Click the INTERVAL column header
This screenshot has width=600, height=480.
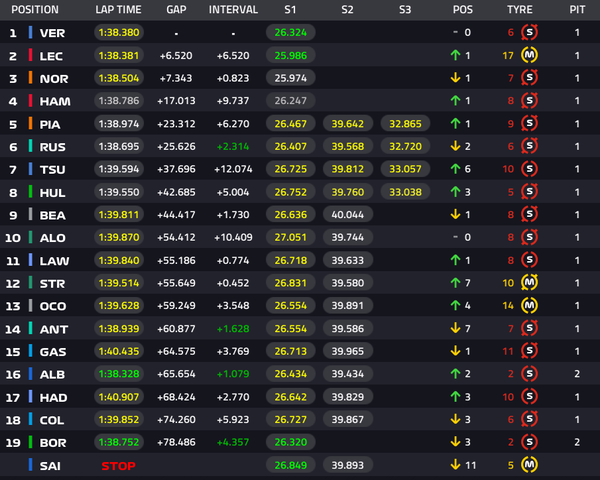(x=233, y=10)
